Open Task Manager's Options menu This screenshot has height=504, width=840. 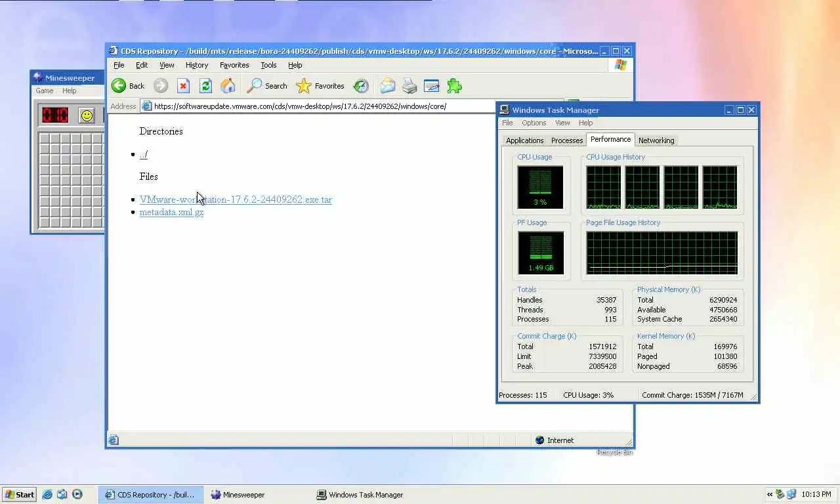click(x=534, y=123)
